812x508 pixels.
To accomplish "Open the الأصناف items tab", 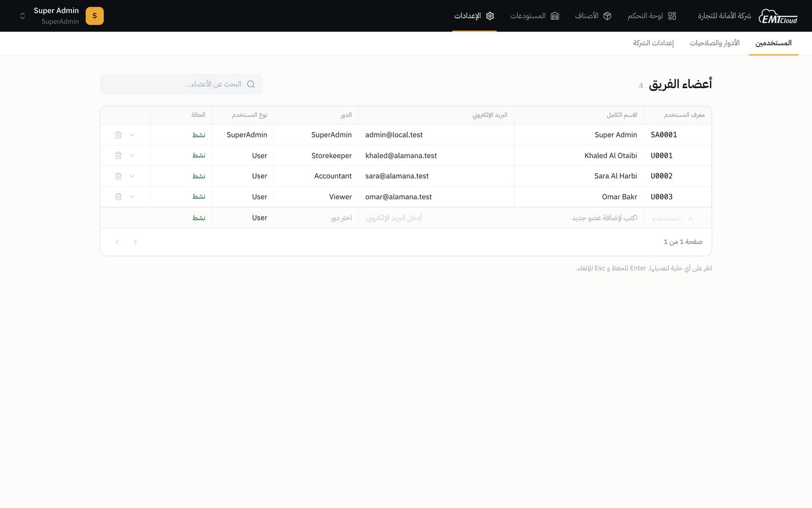I will tap(593, 16).
